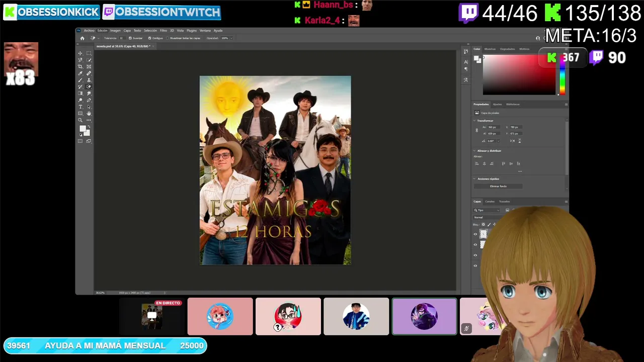Open the Normal blend mode dropdown
The image size is (644, 362).
(x=487, y=217)
